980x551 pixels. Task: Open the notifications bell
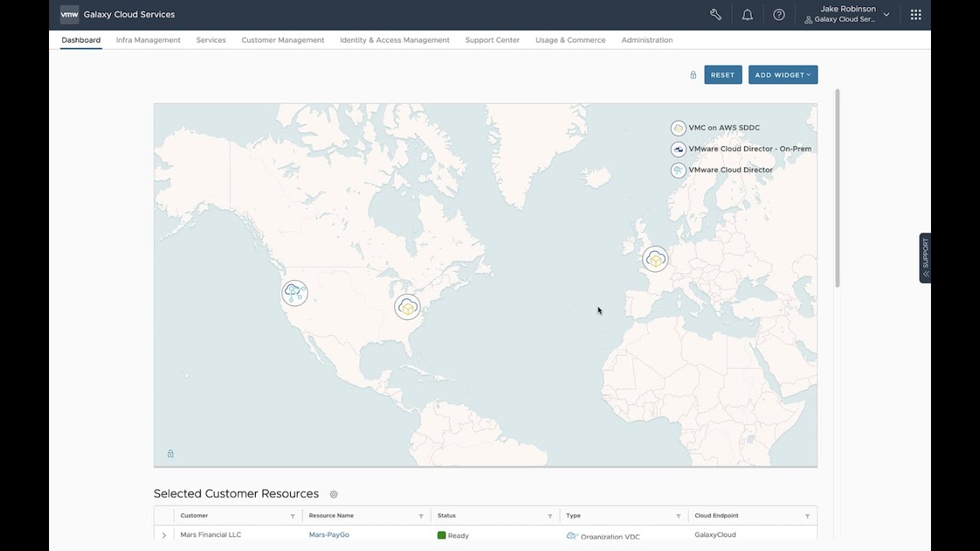pos(747,15)
